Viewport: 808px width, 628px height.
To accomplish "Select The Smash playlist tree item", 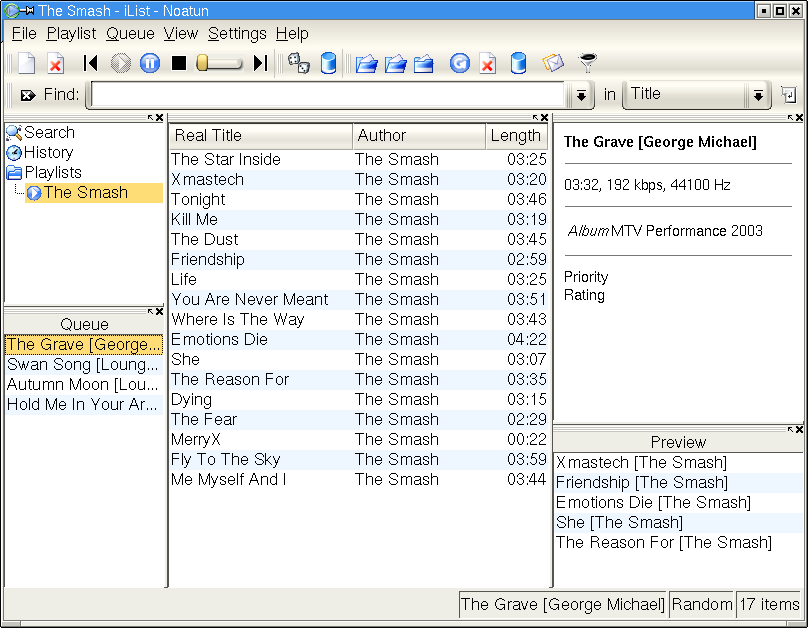I will [x=94, y=193].
